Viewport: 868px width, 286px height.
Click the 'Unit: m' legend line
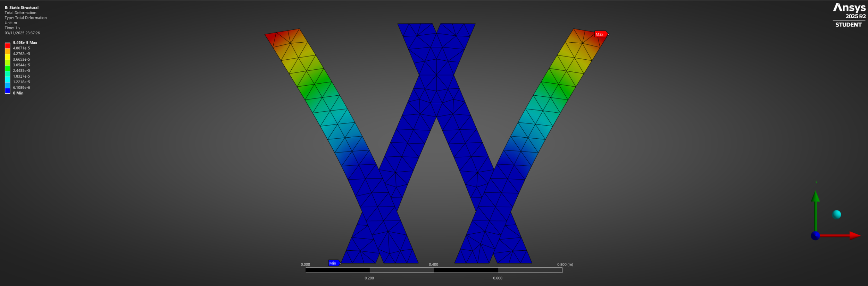click(x=11, y=23)
